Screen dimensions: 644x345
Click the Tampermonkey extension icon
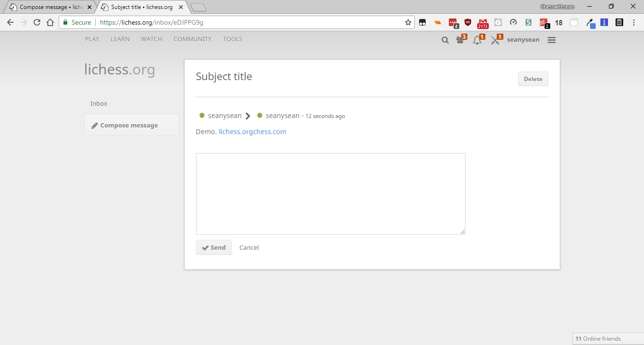click(422, 22)
